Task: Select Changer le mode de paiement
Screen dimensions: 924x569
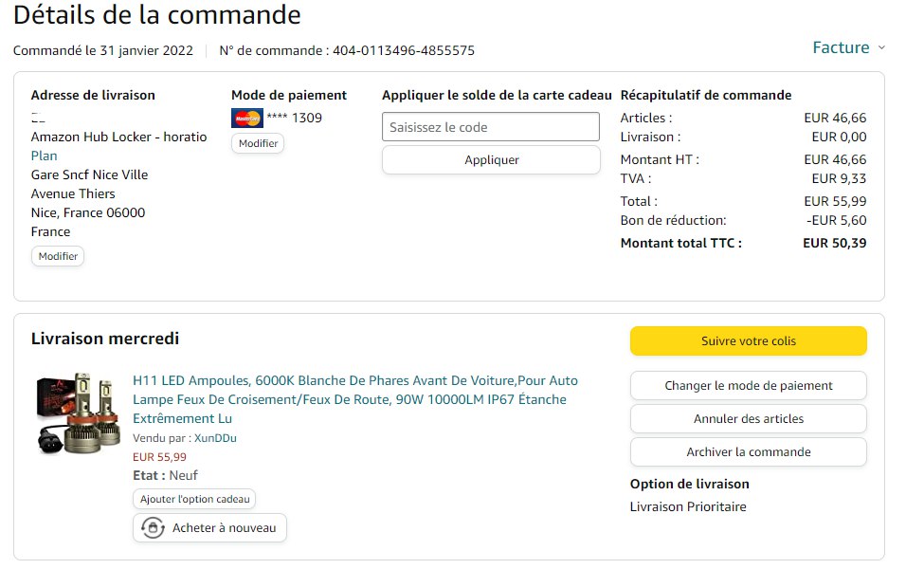Action: point(748,386)
